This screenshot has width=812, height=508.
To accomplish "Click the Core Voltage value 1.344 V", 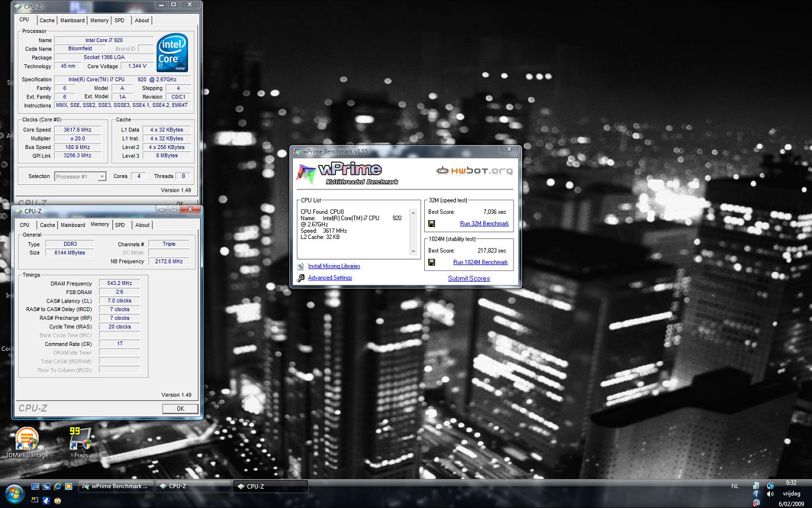I will (x=137, y=66).
